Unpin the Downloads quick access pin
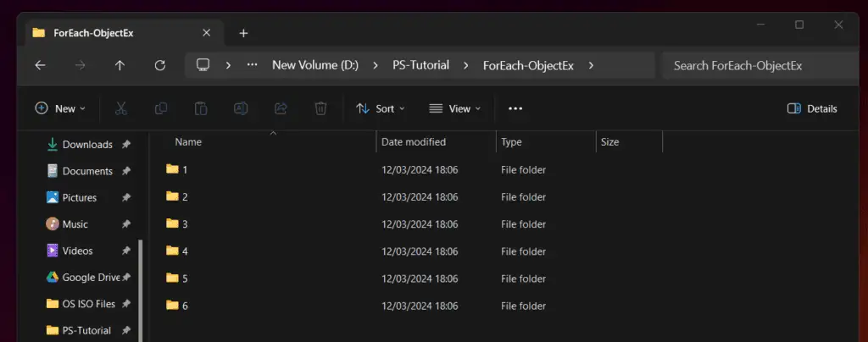 (x=126, y=145)
